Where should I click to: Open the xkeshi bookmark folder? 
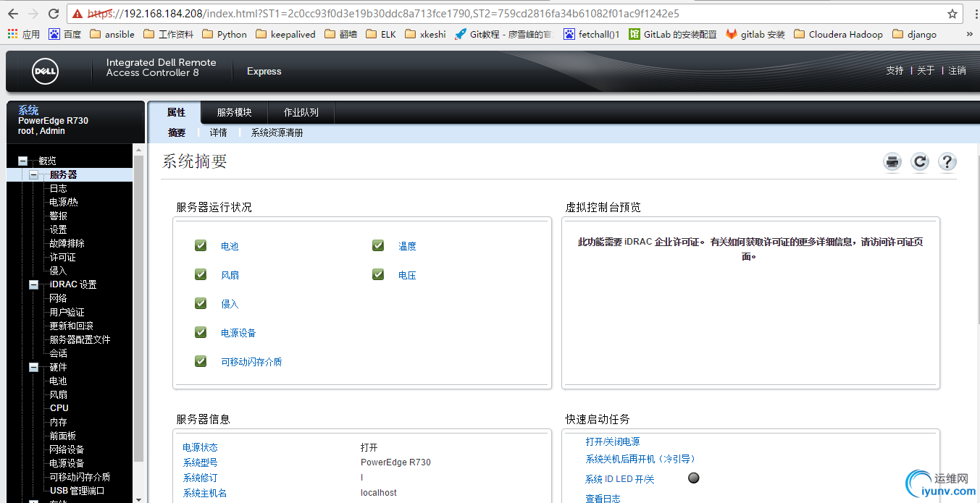[425, 34]
